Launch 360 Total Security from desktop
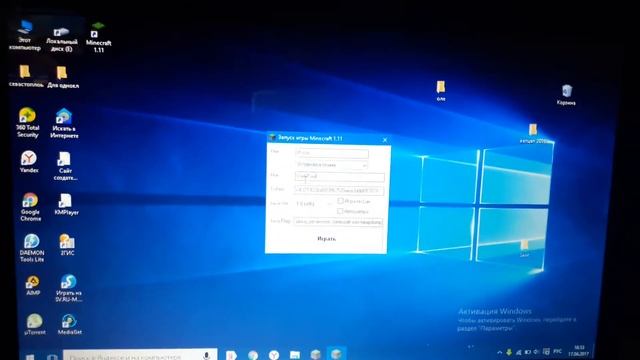 coord(27,122)
